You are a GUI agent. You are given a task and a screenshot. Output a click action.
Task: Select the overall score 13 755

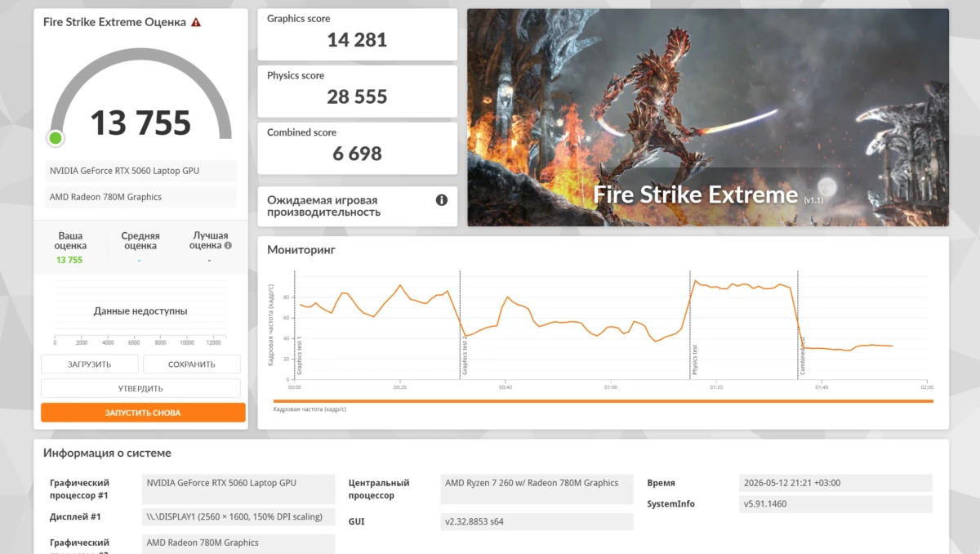(x=140, y=123)
